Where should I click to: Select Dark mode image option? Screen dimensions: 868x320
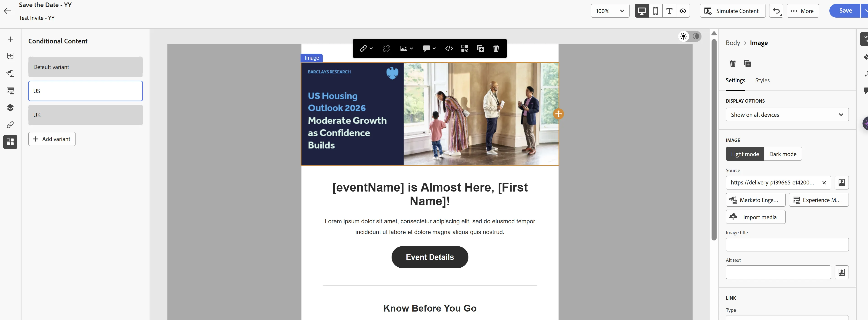[783, 154]
